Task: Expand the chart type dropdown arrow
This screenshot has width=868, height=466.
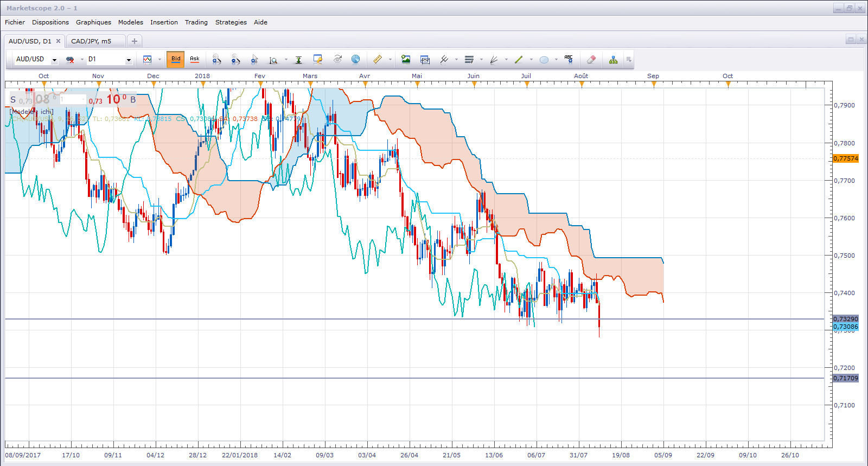Action: (x=159, y=60)
